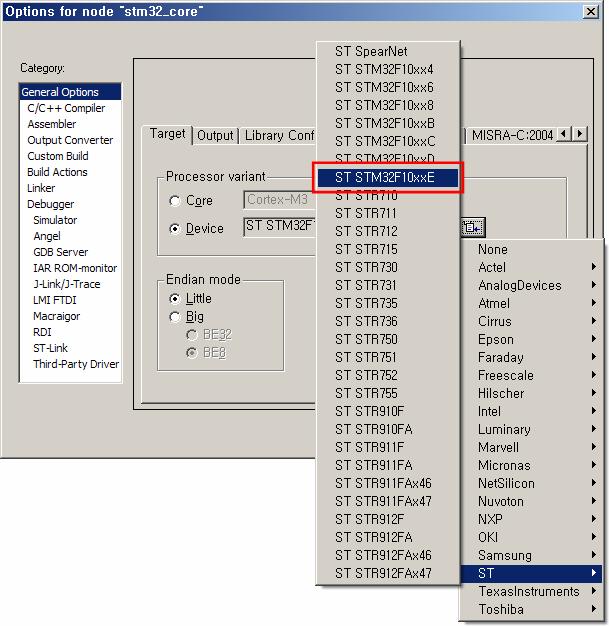
Task: Open the Library Configuration tab
Action: coord(278,136)
